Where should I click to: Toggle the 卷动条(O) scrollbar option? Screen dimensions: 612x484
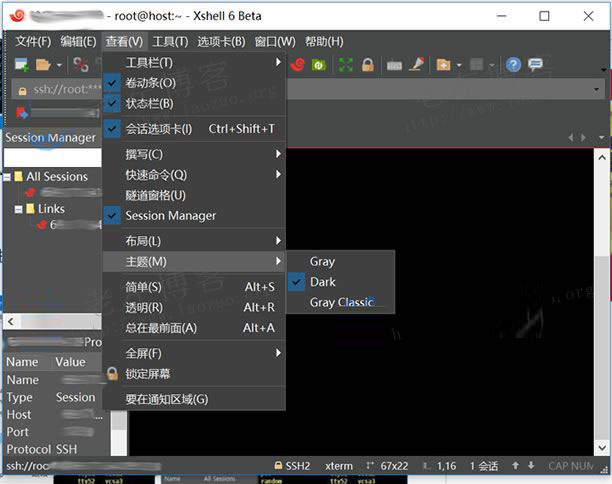(194, 83)
